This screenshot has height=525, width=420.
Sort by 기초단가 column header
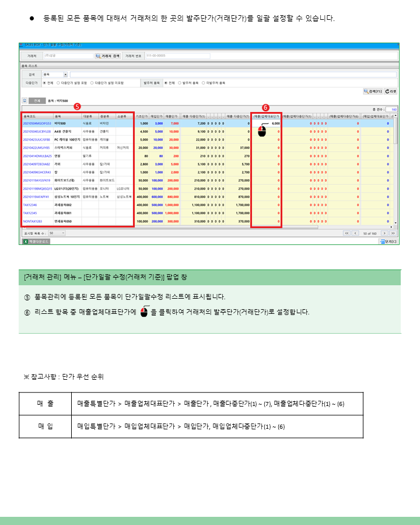click(141, 116)
